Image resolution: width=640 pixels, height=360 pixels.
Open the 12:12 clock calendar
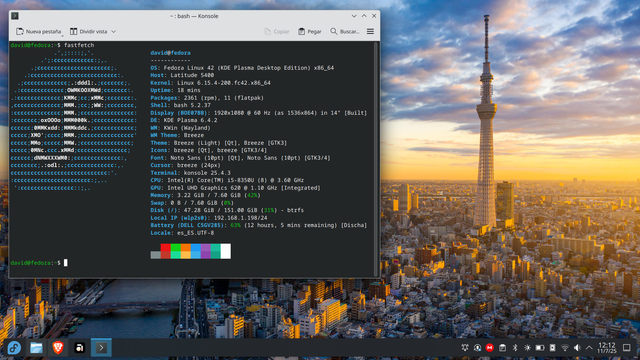(x=607, y=348)
